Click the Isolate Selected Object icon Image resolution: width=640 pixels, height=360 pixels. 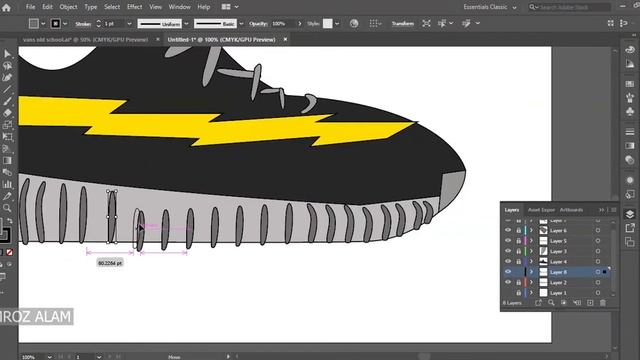coord(426,23)
